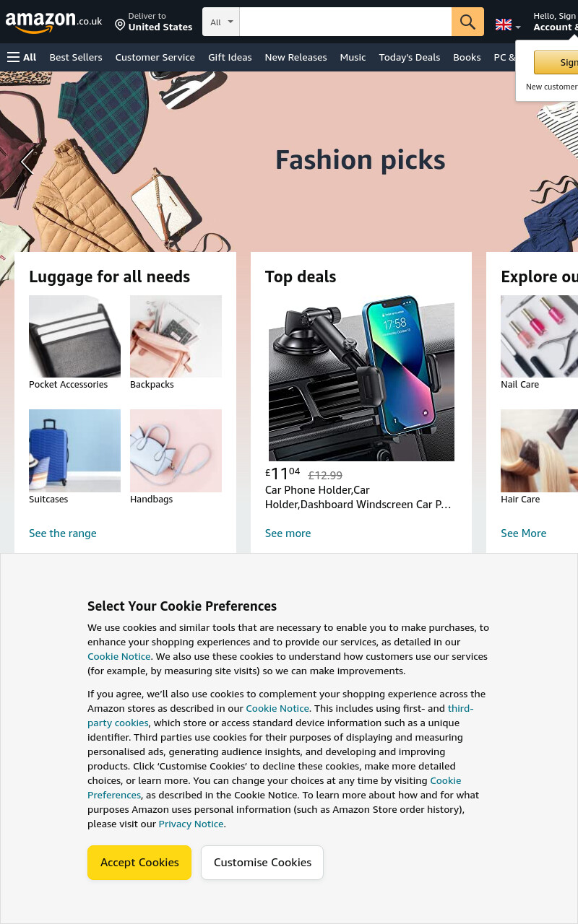Open the hamburger All menu
Screen dimensions: 578x924
click(22, 57)
